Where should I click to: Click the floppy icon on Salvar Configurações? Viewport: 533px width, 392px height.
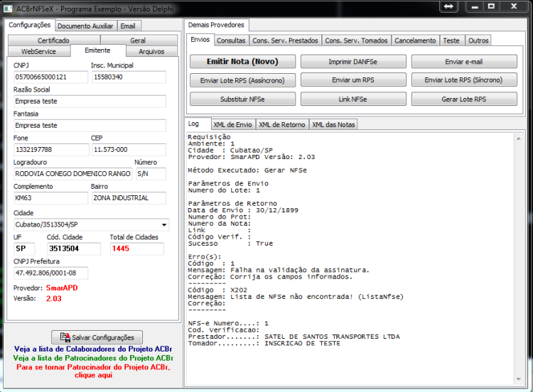pyautogui.click(x=65, y=337)
